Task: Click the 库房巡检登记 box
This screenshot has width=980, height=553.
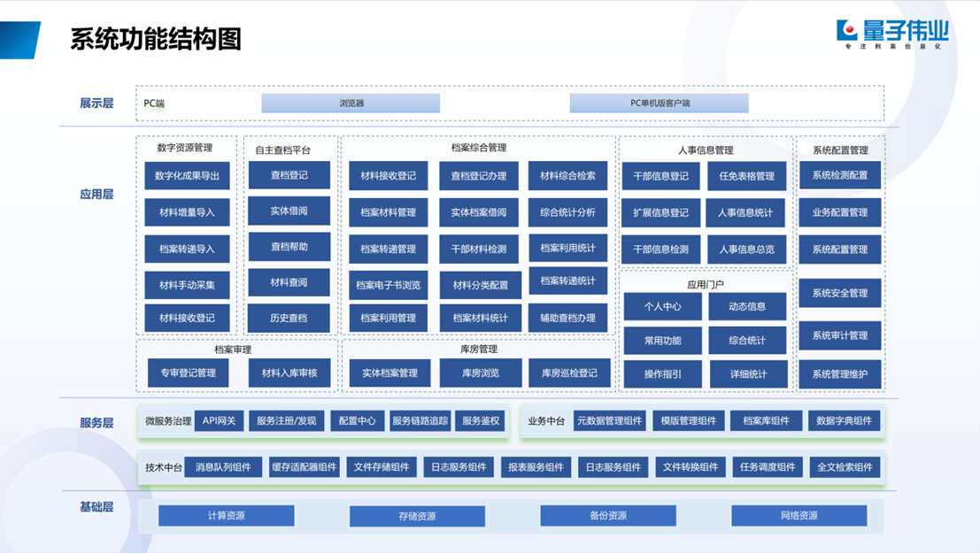Action: (569, 373)
